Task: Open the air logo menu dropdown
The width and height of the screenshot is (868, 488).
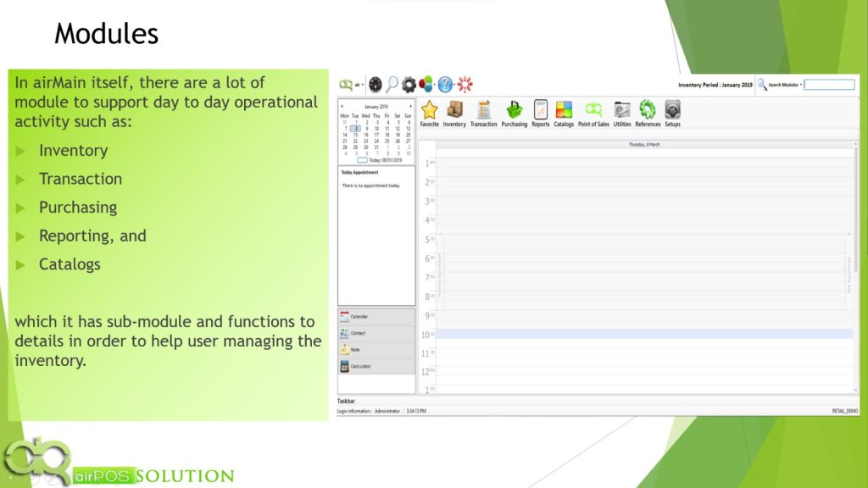Action: coord(351,85)
